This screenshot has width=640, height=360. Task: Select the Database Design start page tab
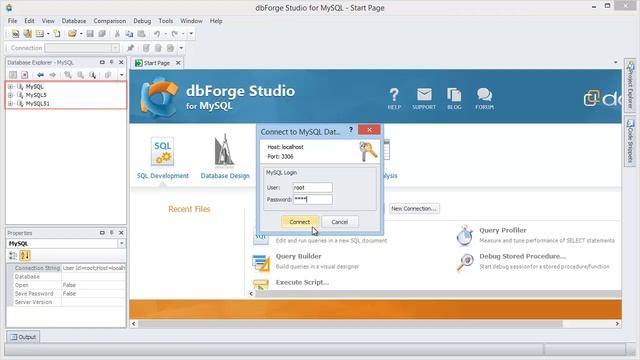pos(225,158)
